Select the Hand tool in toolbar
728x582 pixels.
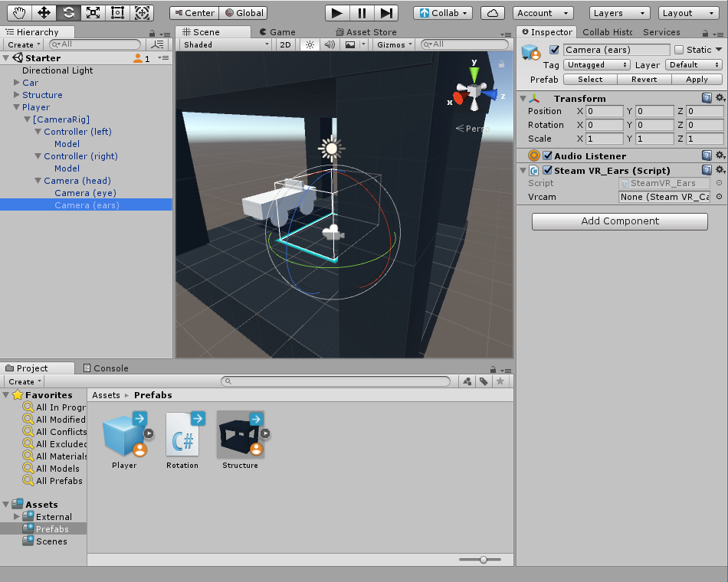19,12
